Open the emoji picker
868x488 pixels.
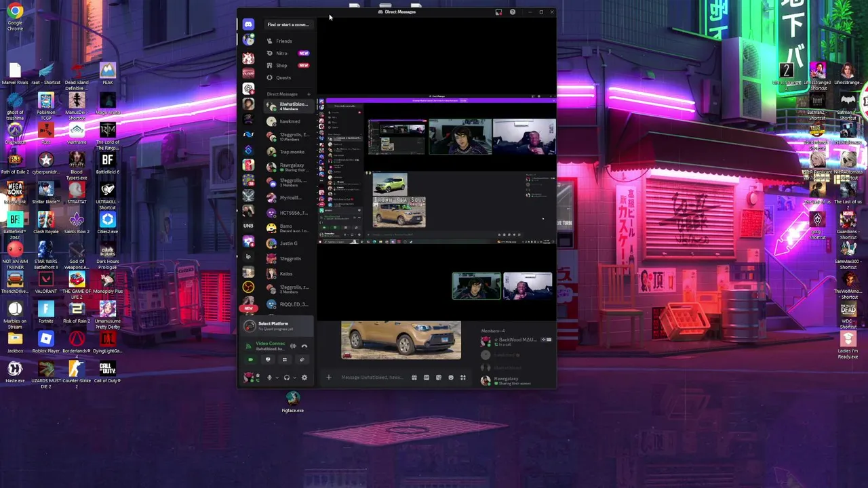click(451, 378)
